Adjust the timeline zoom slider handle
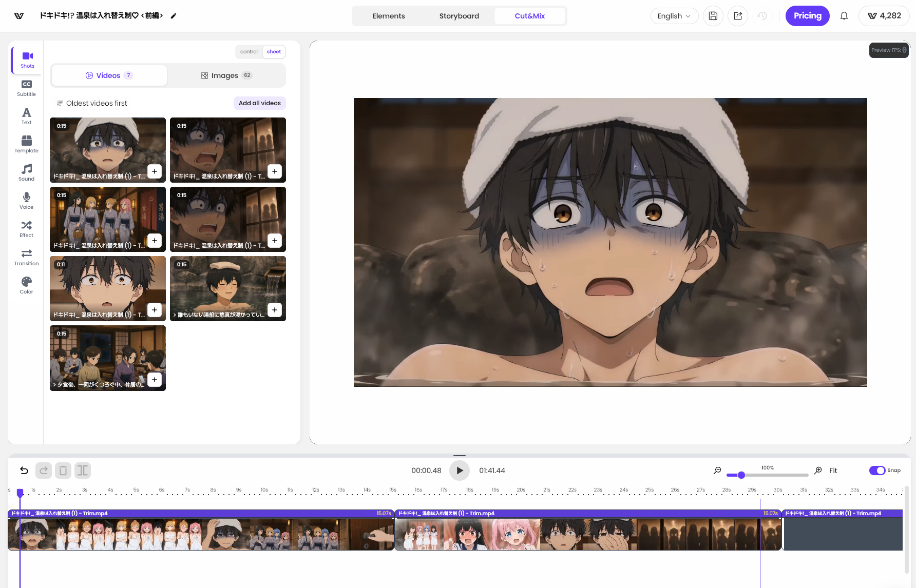 (741, 475)
